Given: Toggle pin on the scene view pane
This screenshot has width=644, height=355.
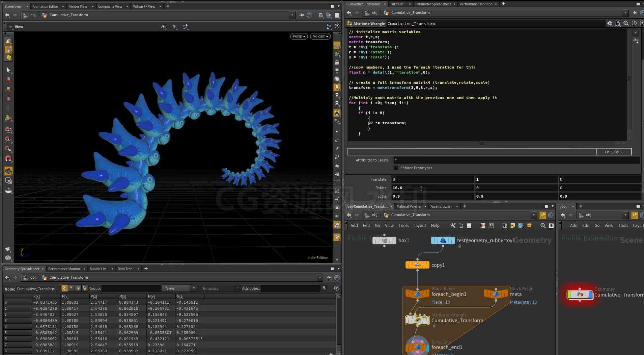Looking at the screenshot, I should click(301, 15).
